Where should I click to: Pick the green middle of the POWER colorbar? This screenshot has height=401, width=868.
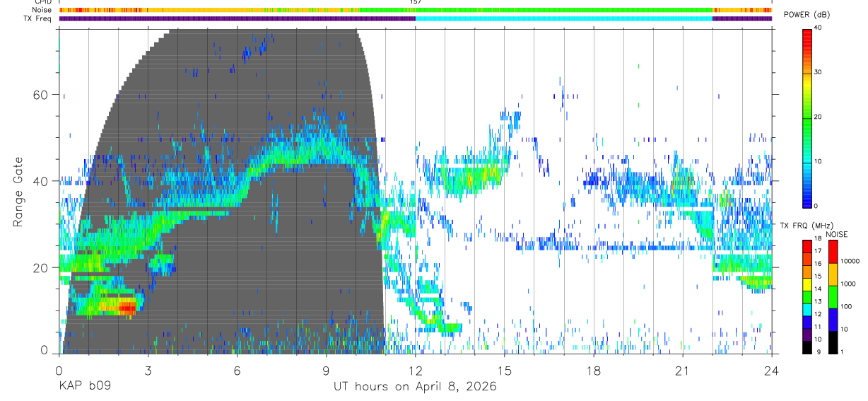pyautogui.click(x=807, y=117)
